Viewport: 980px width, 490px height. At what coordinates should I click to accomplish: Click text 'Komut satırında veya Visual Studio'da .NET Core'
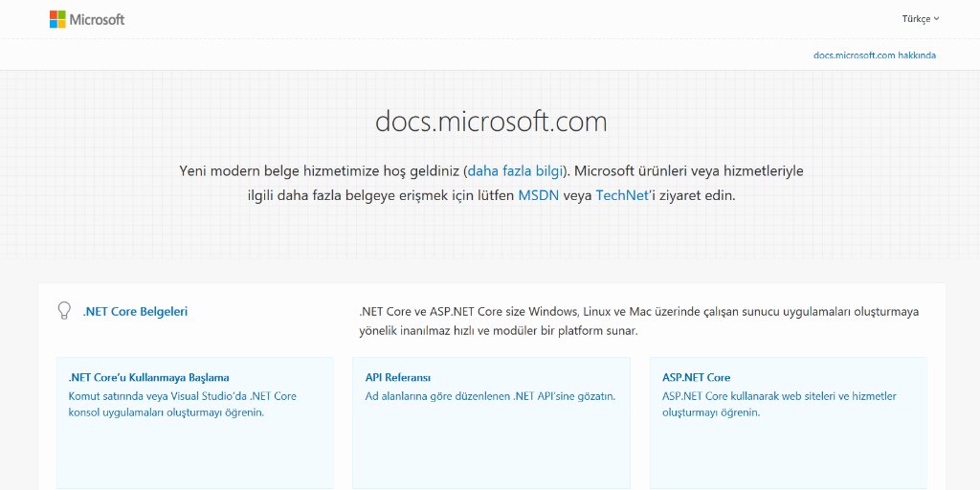(x=182, y=396)
